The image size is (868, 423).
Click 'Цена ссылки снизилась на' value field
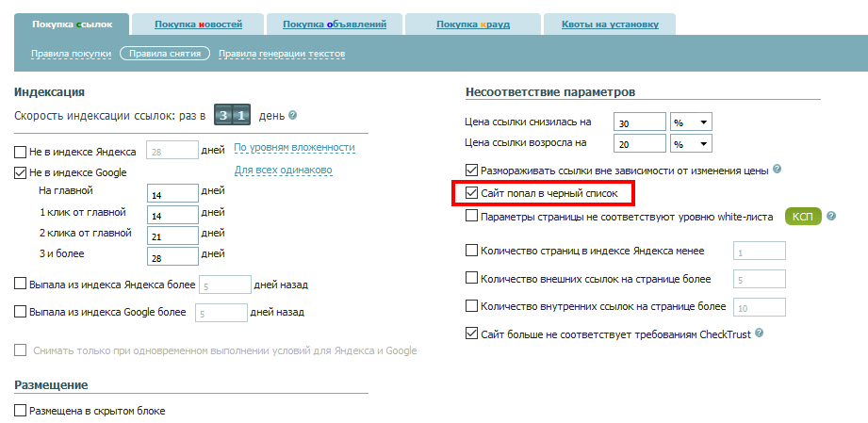[x=640, y=122]
